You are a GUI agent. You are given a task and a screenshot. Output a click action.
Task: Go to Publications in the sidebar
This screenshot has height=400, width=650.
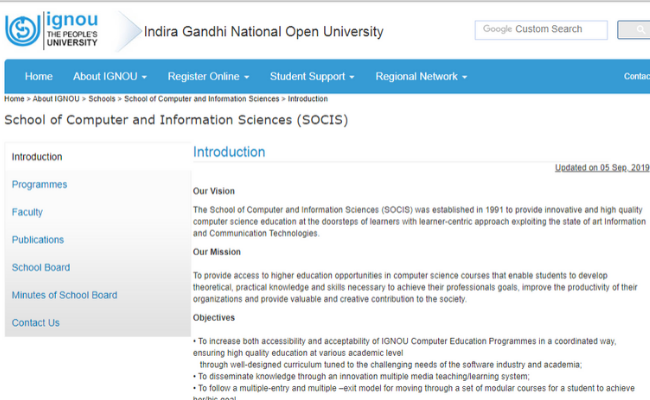(38, 240)
